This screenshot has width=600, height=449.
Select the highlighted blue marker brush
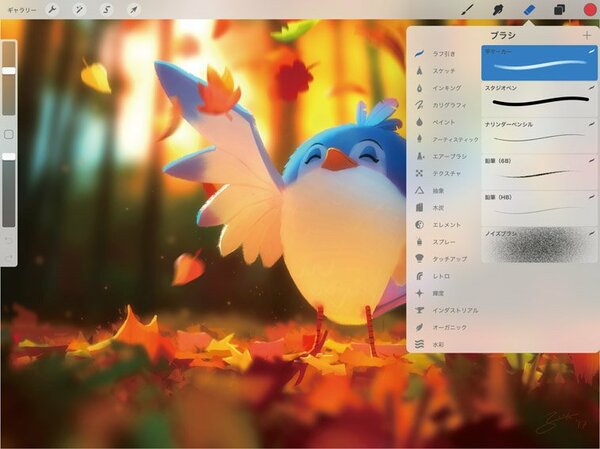pyautogui.click(x=540, y=63)
